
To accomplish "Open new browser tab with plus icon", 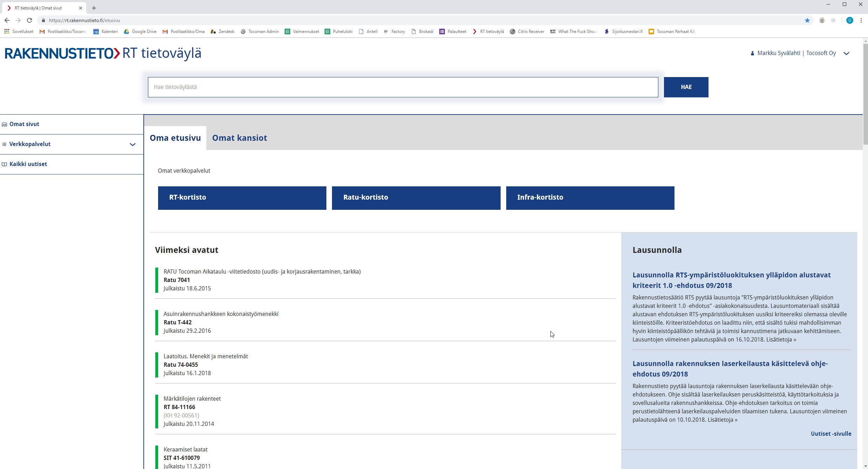I will click(94, 8).
